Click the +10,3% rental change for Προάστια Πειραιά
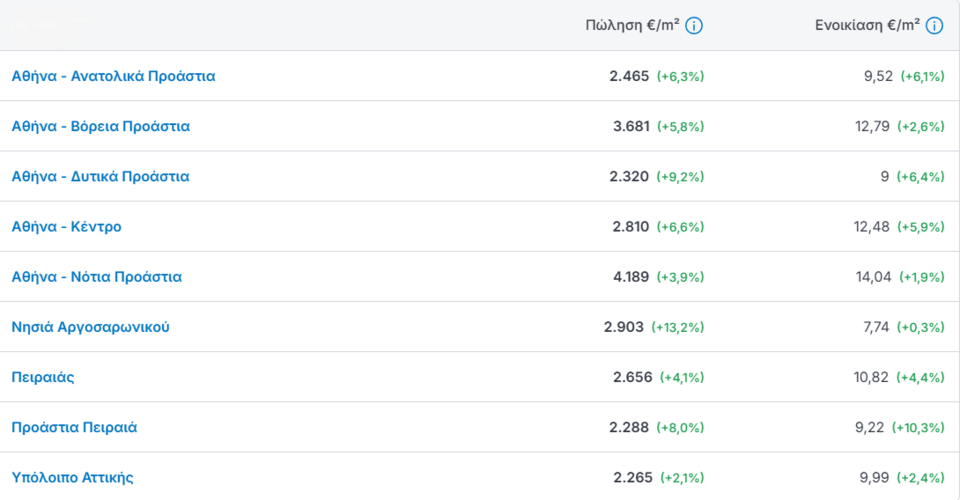Viewport: 960px width, 500px height. (x=918, y=428)
